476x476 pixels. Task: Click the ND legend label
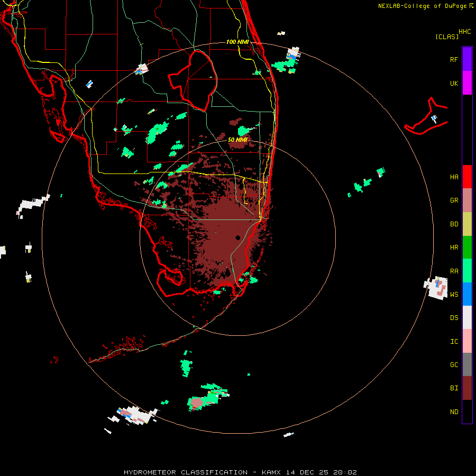454,412
